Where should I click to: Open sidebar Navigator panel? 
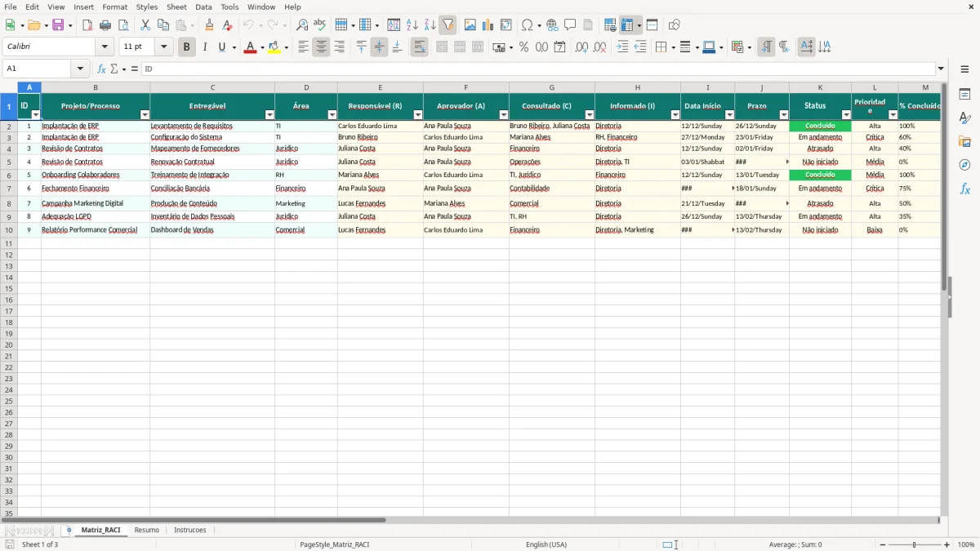pyautogui.click(x=964, y=166)
